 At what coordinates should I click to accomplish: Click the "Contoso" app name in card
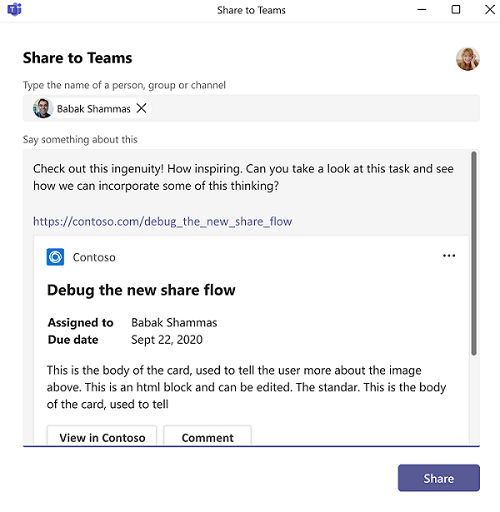point(94,257)
